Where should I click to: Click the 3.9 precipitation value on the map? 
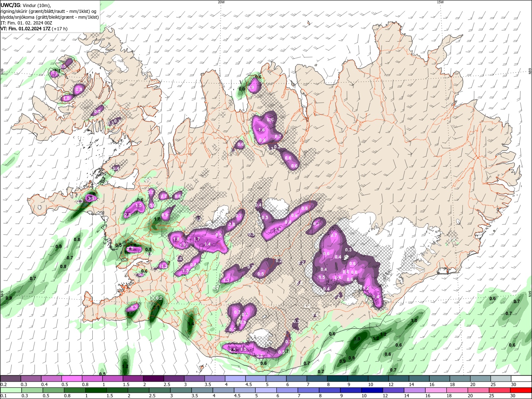[91, 199]
